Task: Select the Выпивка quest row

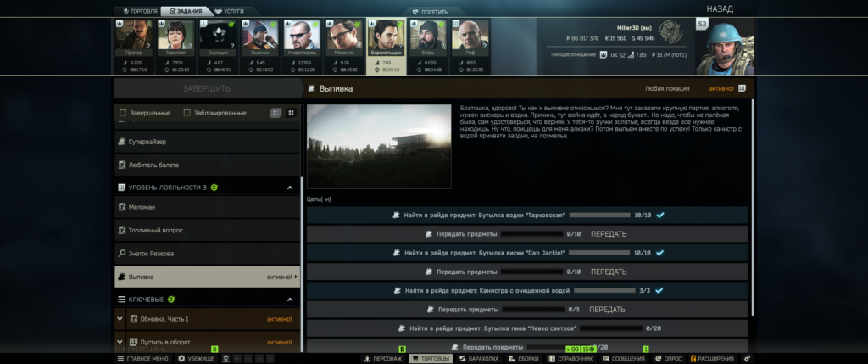Action: coord(207,277)
